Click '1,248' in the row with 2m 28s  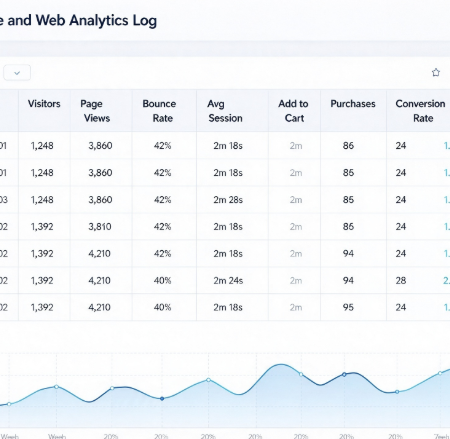(42, 200)
